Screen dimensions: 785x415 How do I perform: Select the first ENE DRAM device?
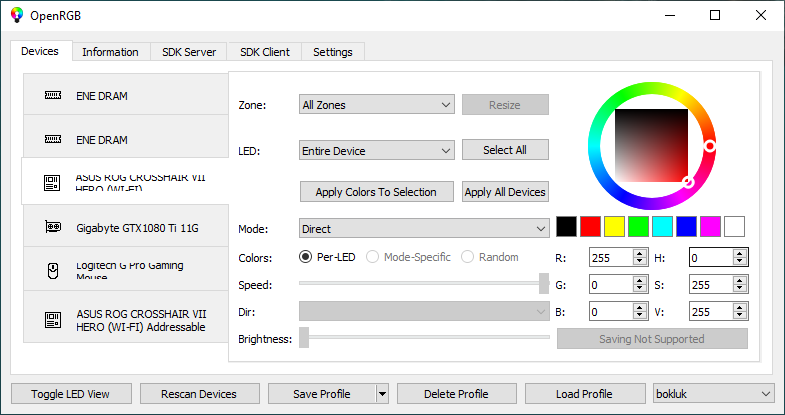(x=126, y=94)
